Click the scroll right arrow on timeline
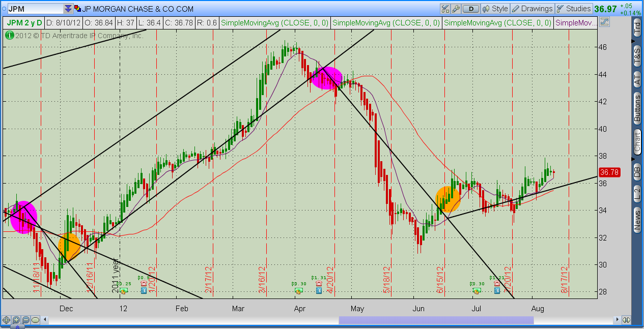This screenshot has width=644, height=329. (x=618, y=320)
